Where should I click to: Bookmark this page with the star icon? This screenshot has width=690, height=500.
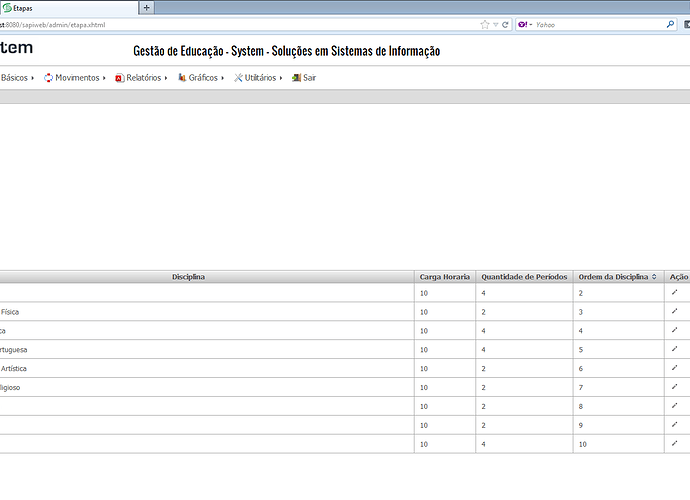coord(485,25)
